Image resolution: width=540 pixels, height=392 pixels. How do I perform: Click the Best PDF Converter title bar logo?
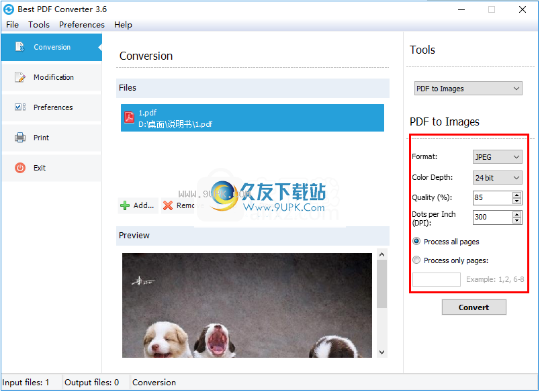(x=9, y=9)
